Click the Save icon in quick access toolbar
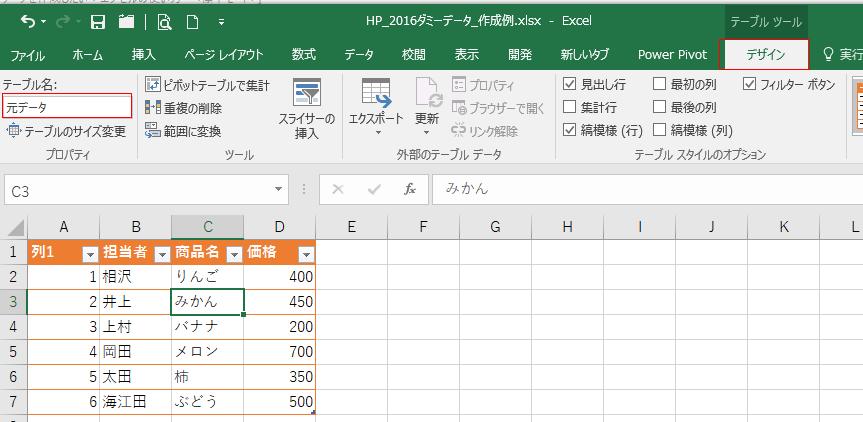The image size is (863, 422). click(98, 21)
